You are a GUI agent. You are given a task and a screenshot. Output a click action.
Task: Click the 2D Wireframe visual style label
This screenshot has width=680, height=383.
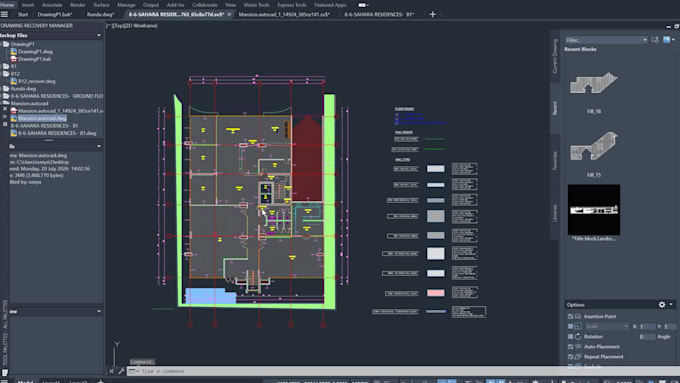(x=141, y=26)
